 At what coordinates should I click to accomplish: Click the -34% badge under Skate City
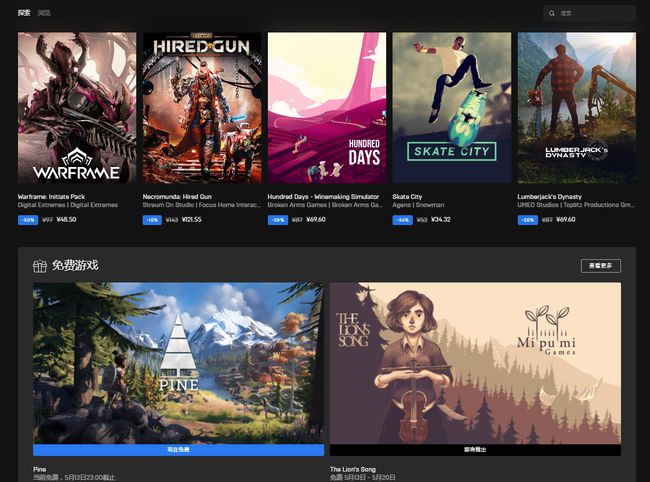tap(403, 220)
